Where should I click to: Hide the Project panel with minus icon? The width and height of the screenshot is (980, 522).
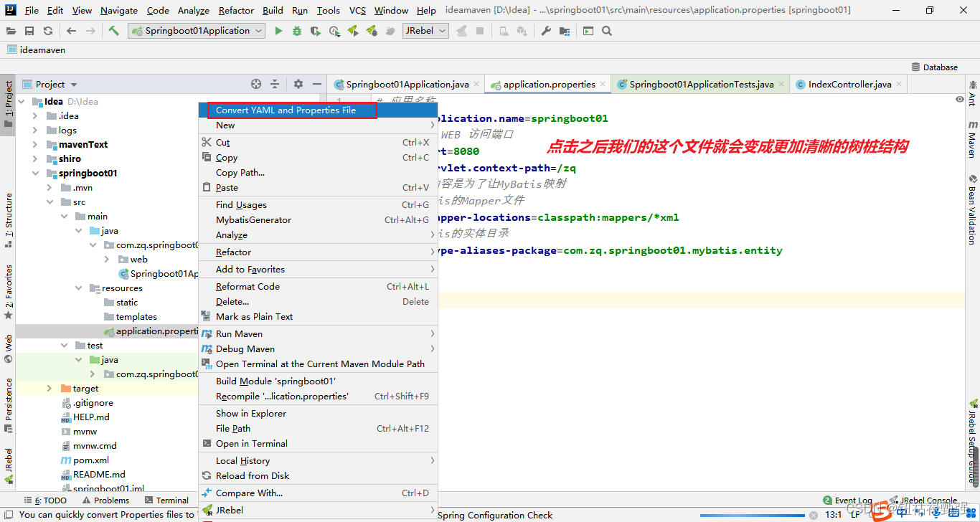(317, 84)
